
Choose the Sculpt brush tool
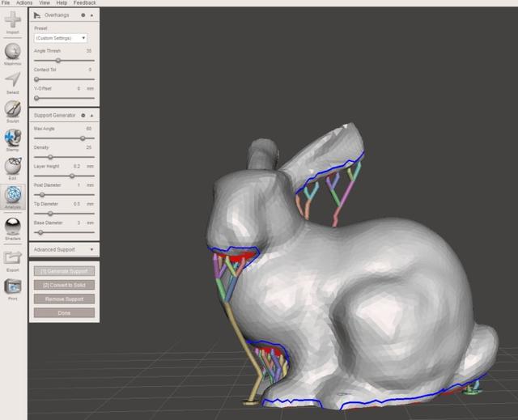[13, 108]
